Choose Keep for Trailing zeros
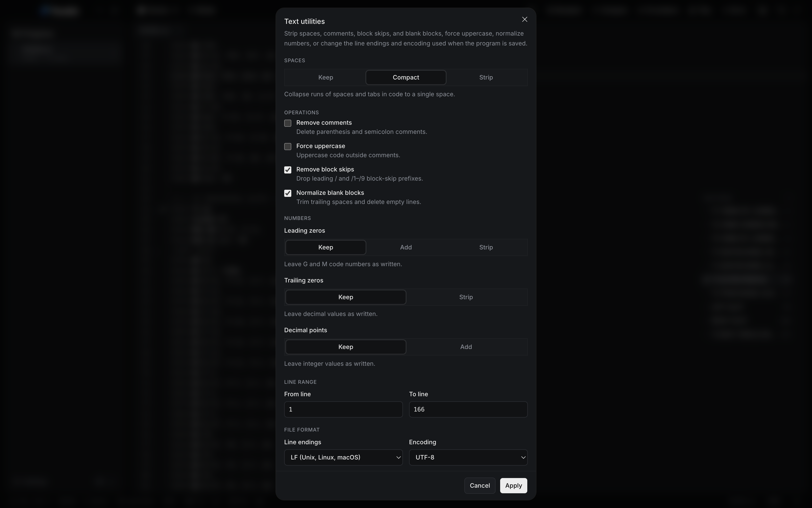 (x=346, y=297)
